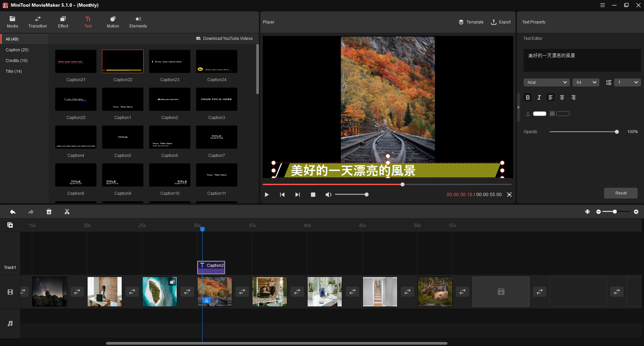The image size is (644, 346).
Task: Toggle italic text formatting
Action: [x=539, y=97]
